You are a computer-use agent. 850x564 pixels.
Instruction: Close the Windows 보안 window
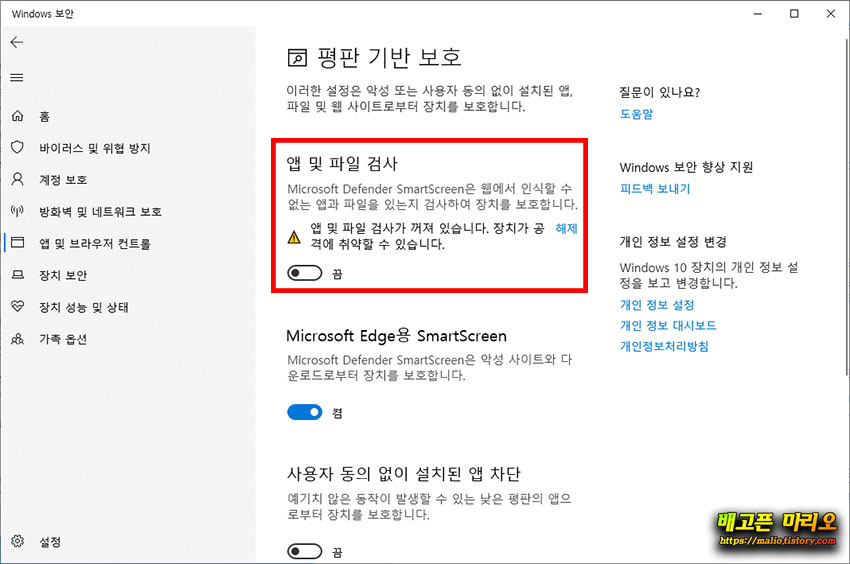coord(830,14)
